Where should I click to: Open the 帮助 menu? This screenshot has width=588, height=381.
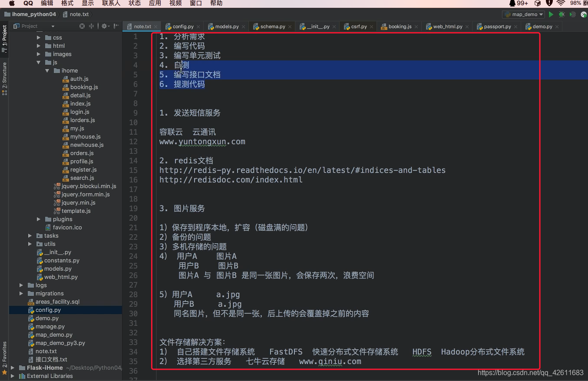coord(216,3)
